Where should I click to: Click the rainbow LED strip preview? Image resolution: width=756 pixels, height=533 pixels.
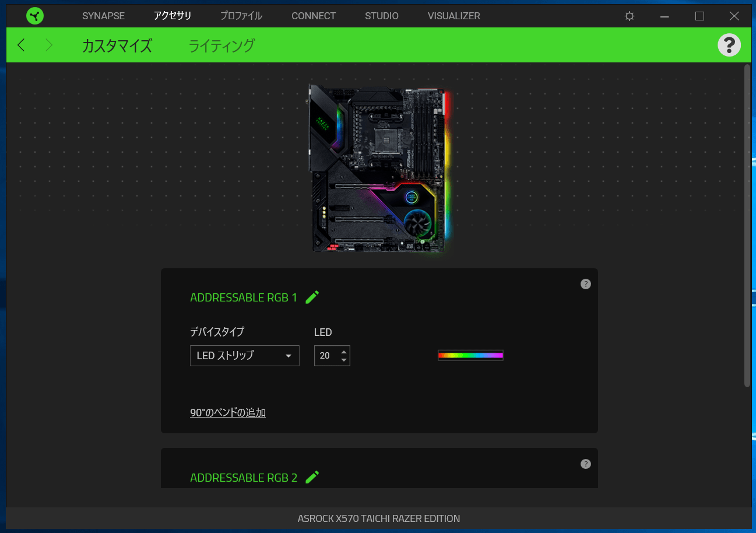click(470, 355)
